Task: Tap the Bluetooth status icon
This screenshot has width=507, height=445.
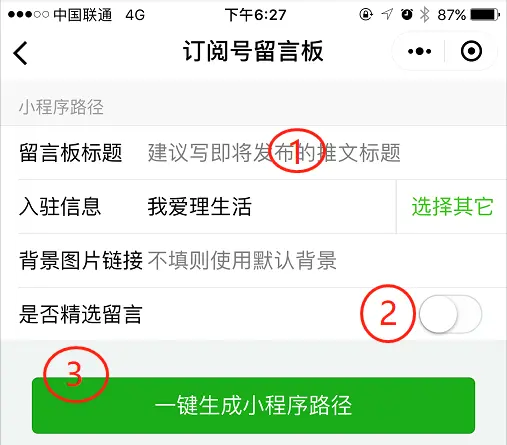Action: (x=424, y=15)
